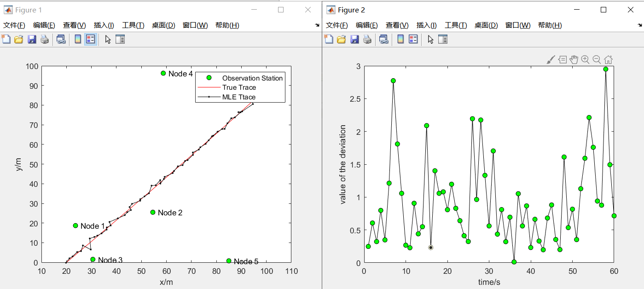Open 桌面(D) menu in Figure 2
Viewport: 644px width, 289px height.
tap(486, 25)
